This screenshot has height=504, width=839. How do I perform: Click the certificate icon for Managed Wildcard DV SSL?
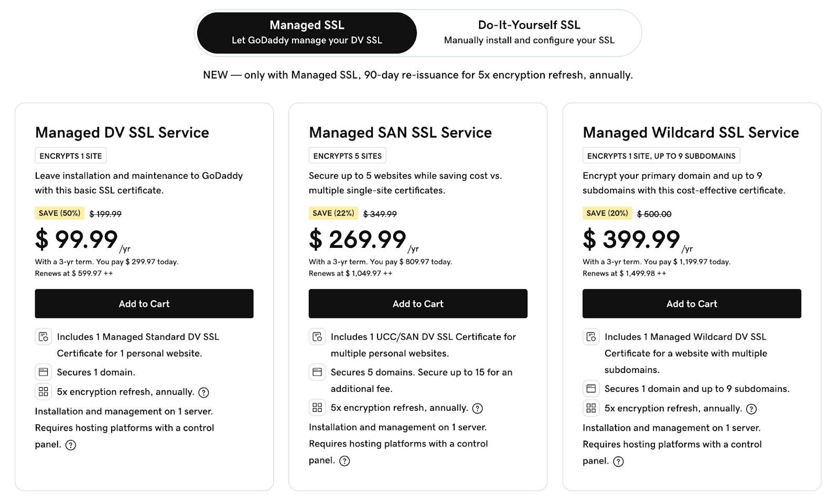(591, 337)
